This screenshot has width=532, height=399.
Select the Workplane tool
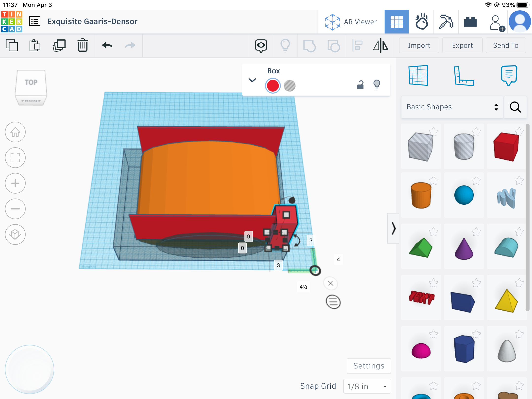[x=418, y=75]
